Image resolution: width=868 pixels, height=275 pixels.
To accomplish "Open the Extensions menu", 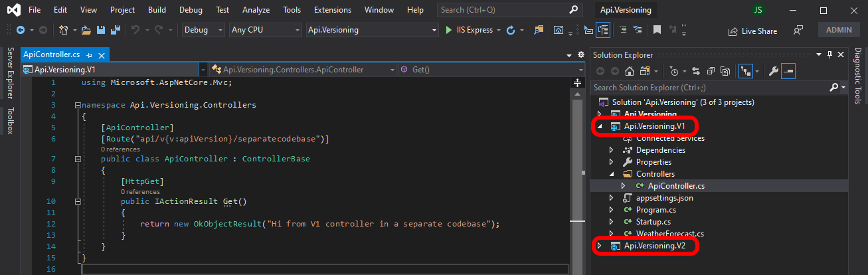I will tap(333, 10).
